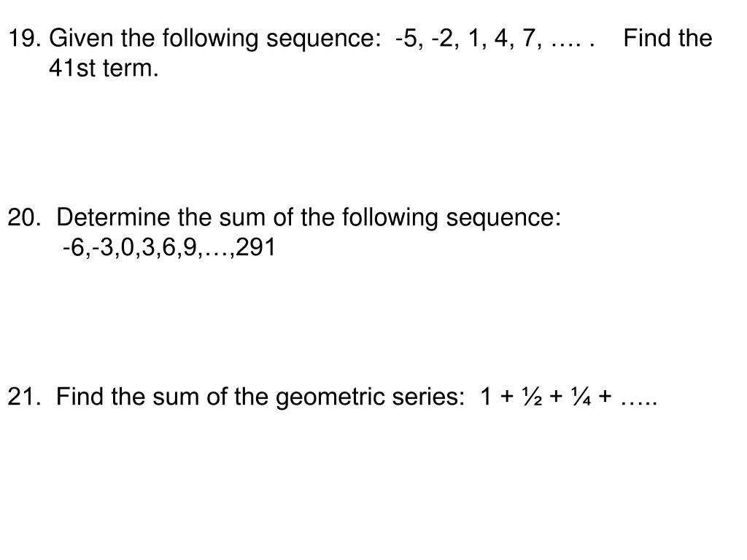Click the word 'Determine' in question 20
This screenshot has height=560, width=747.
[x=113, y=217]
